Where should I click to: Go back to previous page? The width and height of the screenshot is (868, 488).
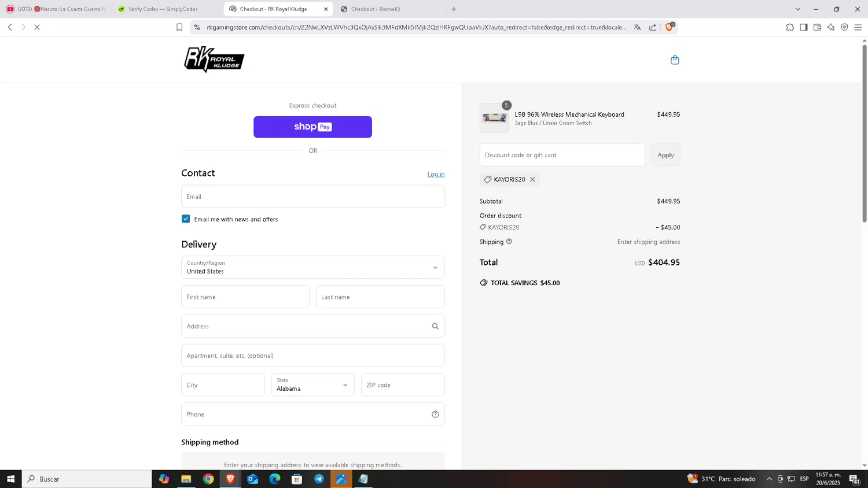point(10,27)
